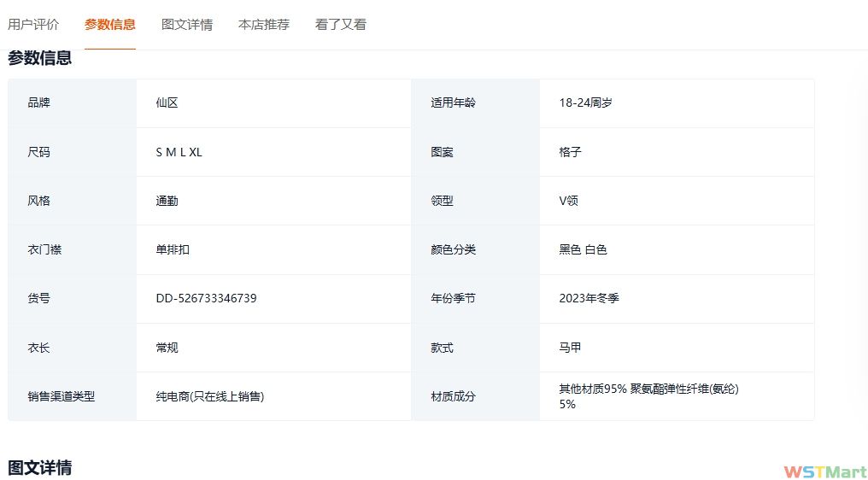The width and height of the screenshot is (868, 480).
Task: Click the item number DD-526733346739
Action: pyautogui.click(x=206, y=299)
